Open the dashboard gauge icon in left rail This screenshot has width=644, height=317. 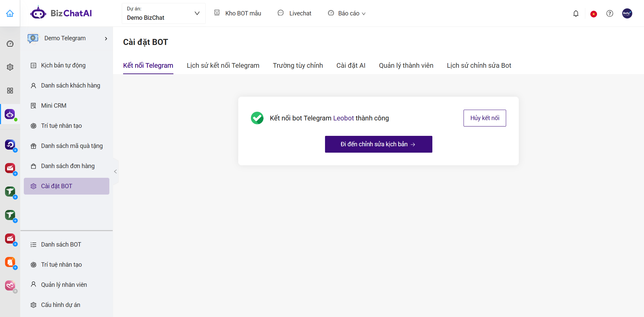[10, 44]
